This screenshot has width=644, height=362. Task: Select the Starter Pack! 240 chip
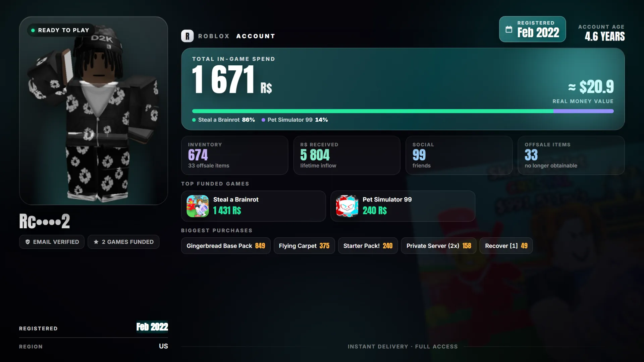(x=368, y=246)
